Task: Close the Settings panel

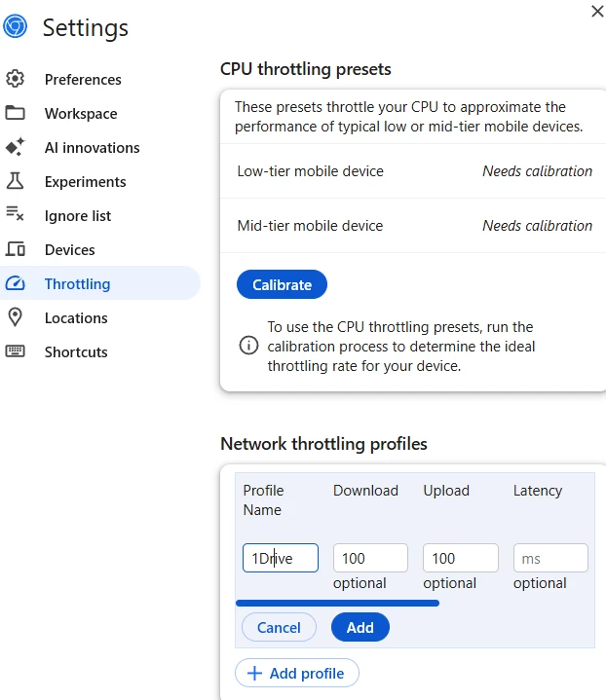Action: (x=596, y=11)
